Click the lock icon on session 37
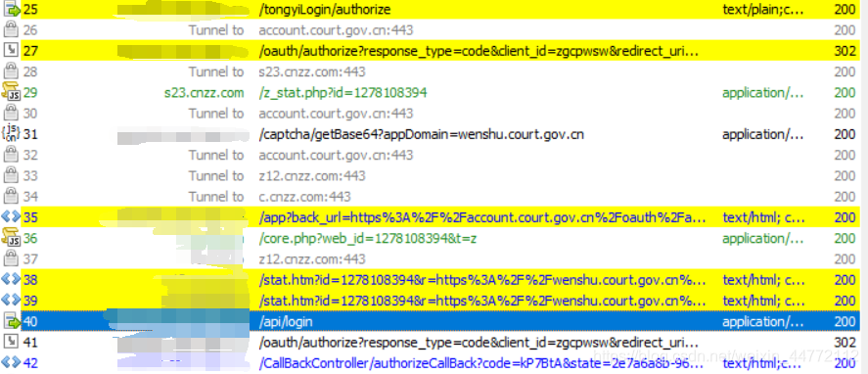868x374 pixels. point(11,258)
